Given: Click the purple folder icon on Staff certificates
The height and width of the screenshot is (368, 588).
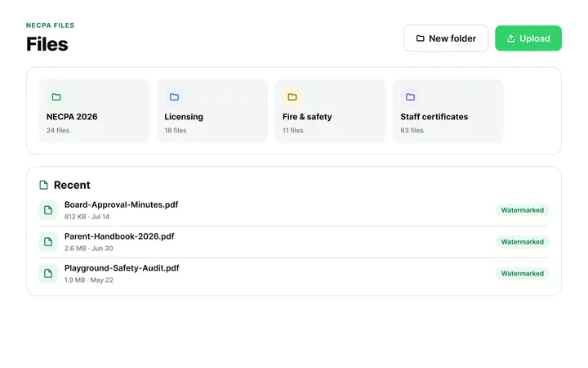Looking at the screenshot, I should 410,96.
